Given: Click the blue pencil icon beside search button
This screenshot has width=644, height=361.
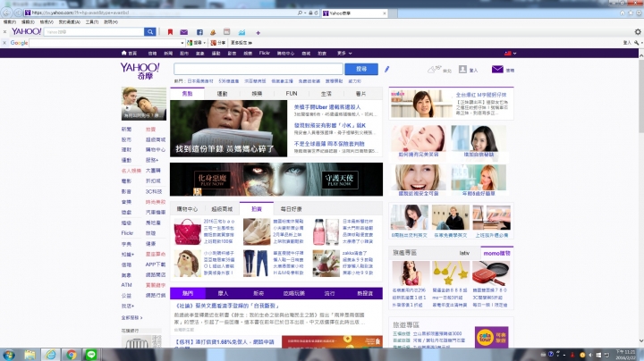Looking at the screenshot, I should pos(387,69).
